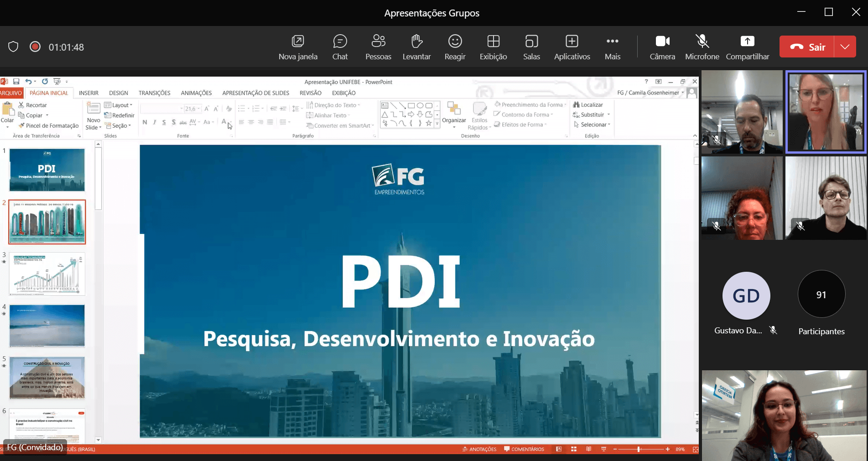
Task: Click the PowerPoint save icon
Action: (16, 82)
